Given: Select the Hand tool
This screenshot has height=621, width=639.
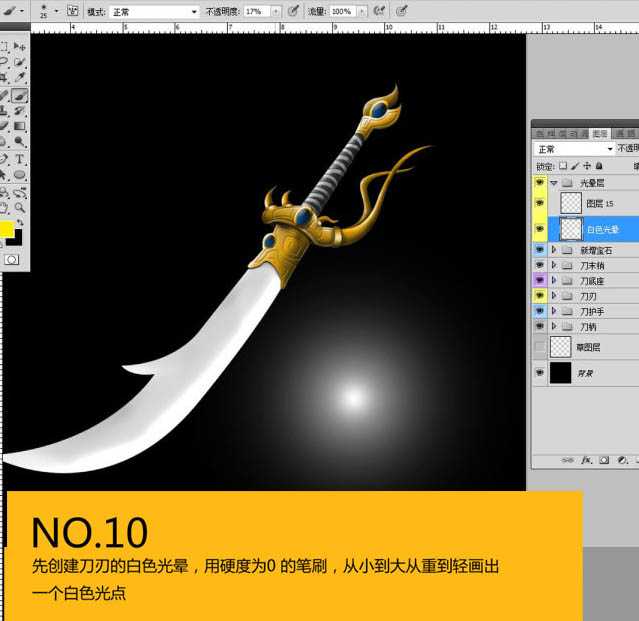Looking at the screenshot, I should coord(4,208).
